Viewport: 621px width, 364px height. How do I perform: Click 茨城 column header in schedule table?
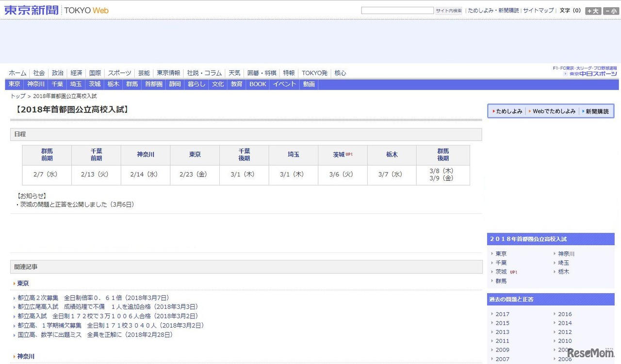click(339, 155)
